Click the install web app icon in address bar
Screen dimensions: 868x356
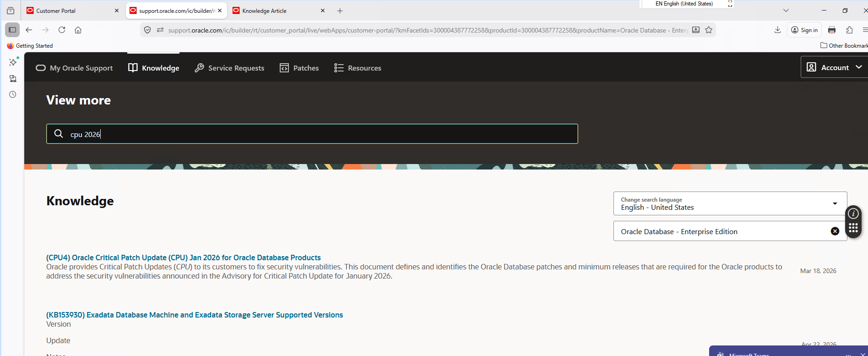696,30
